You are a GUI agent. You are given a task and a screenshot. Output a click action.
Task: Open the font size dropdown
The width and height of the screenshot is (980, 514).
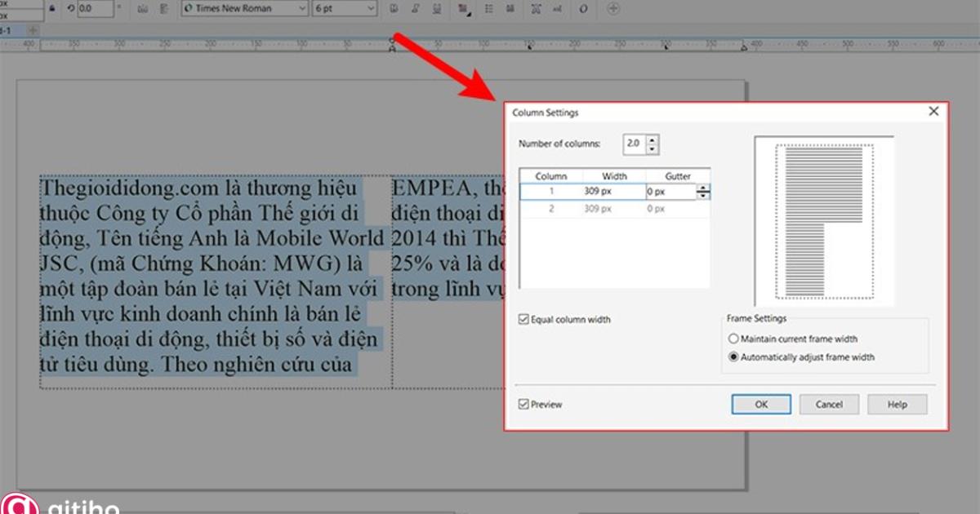pyautogui.click(x=372, y=9)
